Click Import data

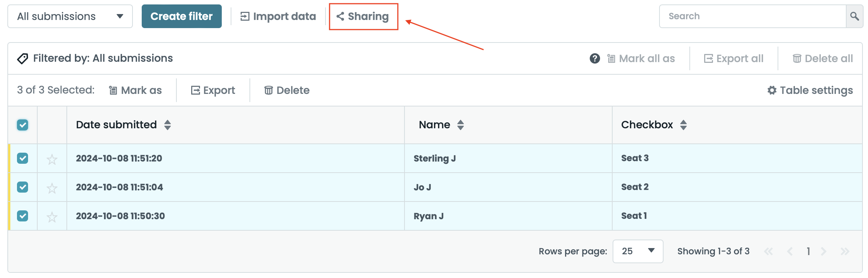[x=278, y=16]
